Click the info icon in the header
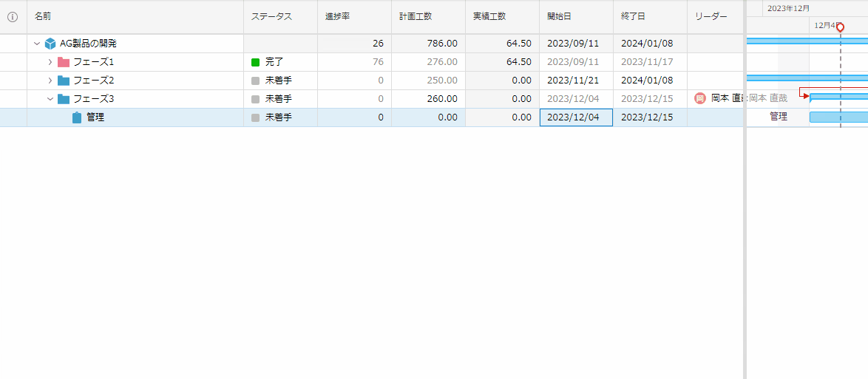Viewport: 868px width, 379px height. click(x=13, y=17)
